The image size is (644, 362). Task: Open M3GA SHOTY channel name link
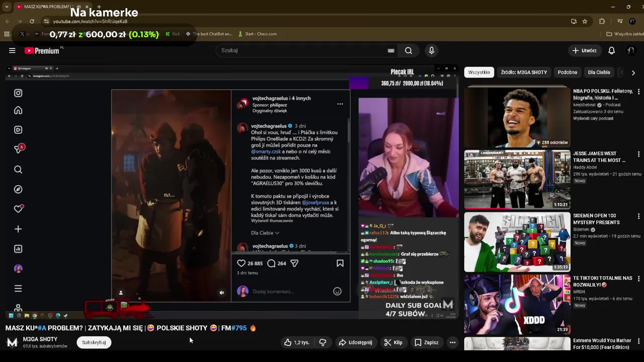point(40,339)
